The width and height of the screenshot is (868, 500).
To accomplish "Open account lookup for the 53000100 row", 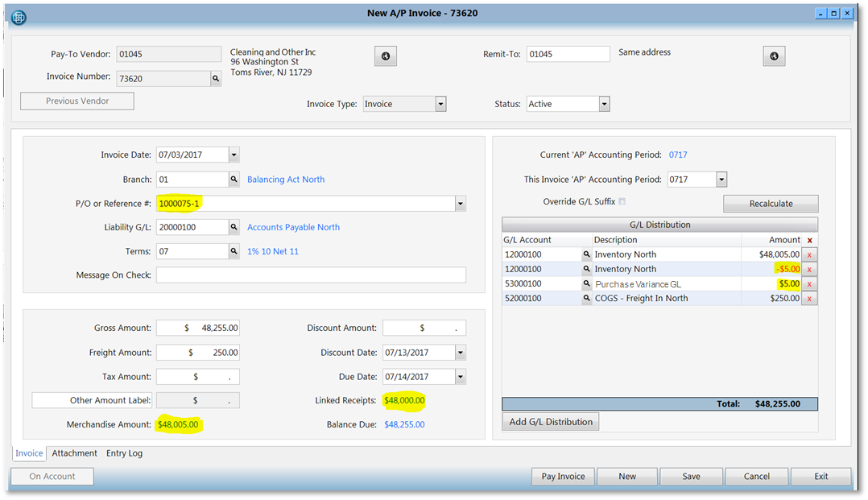I will [585, 283].
